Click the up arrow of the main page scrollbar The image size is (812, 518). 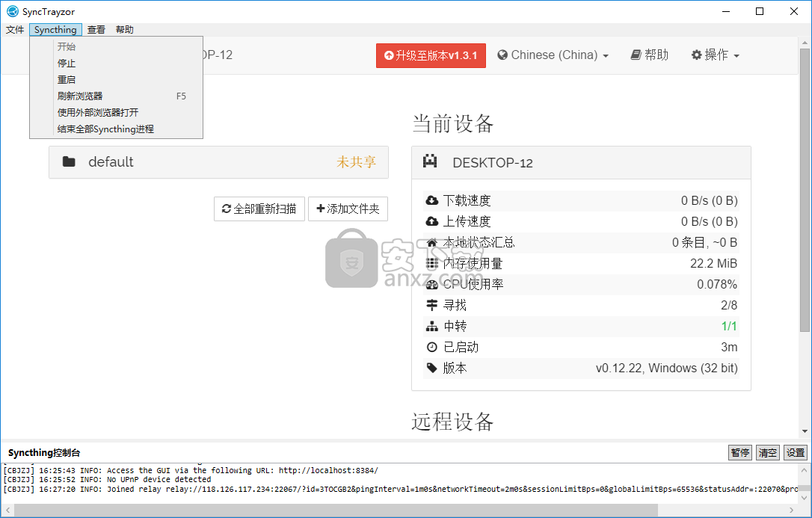pyautogui.click(x=805, y=43)
